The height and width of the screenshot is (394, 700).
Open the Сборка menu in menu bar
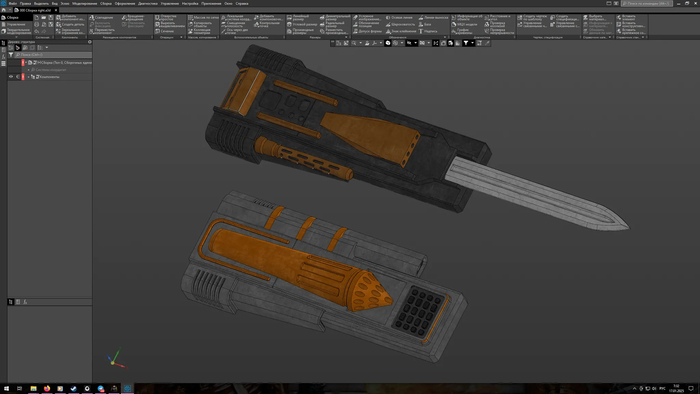point(106,3)
